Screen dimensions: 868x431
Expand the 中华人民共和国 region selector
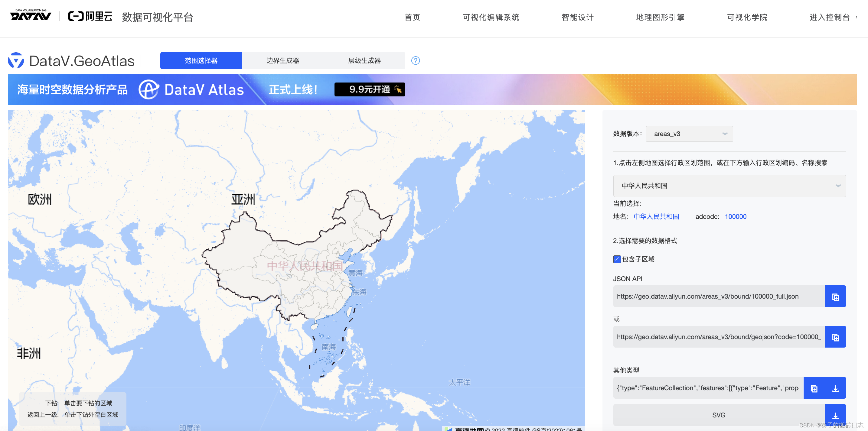tap(729, 186)
